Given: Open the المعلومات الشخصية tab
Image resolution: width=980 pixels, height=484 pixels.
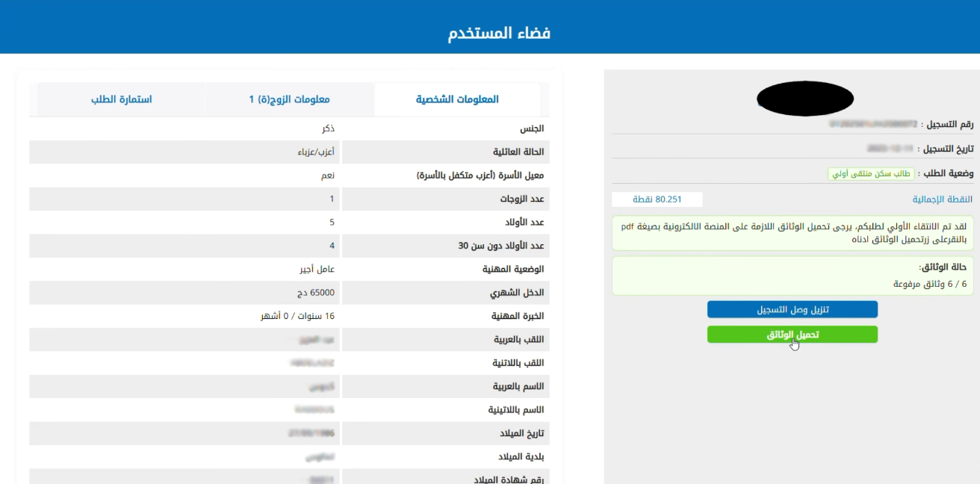Looking at the screenshot, I should pos(457,99).
